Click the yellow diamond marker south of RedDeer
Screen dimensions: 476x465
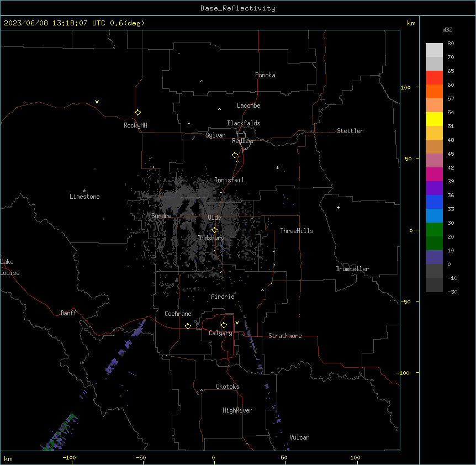(235, 155)
